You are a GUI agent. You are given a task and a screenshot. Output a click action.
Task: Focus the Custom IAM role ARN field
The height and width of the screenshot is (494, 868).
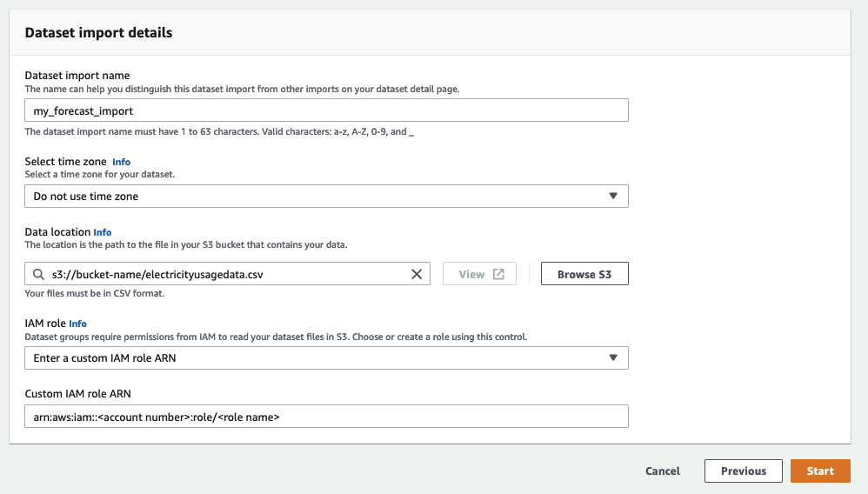326,417
